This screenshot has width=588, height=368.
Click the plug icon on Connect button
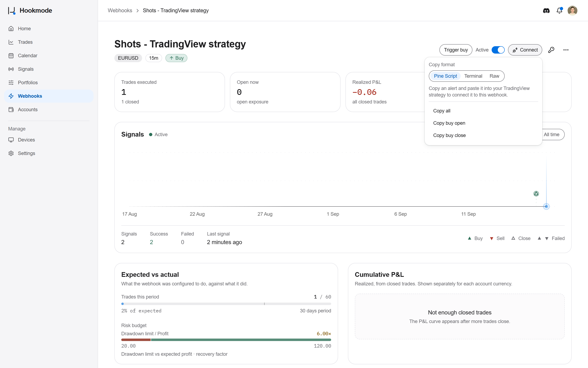pos(515,50)
